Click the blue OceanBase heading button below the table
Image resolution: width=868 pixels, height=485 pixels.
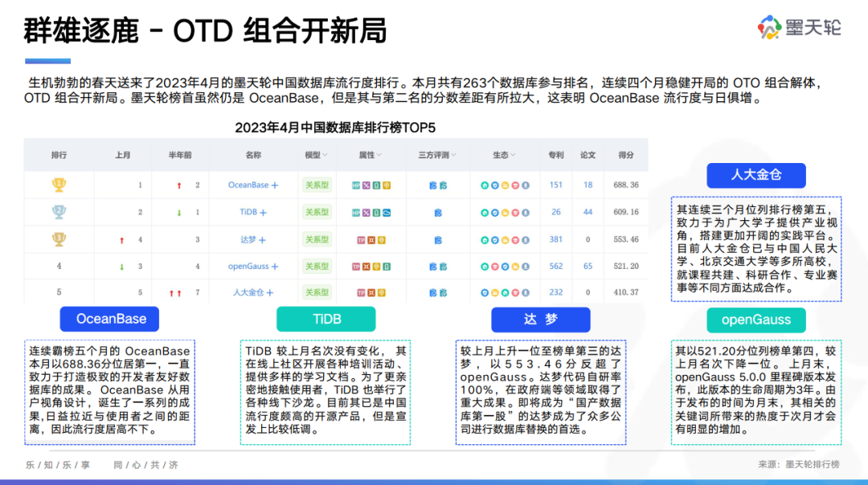pos(109,319)
